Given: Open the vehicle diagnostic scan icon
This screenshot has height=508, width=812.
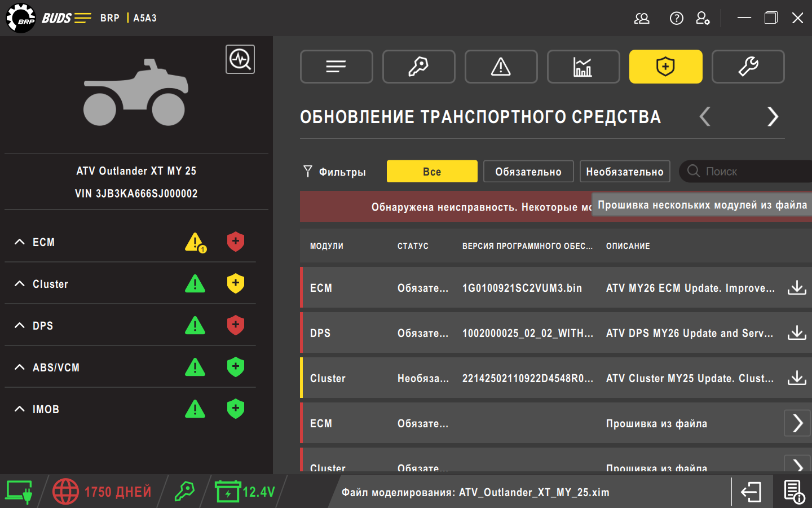Looking at the screenshot, I should (240, 59).
